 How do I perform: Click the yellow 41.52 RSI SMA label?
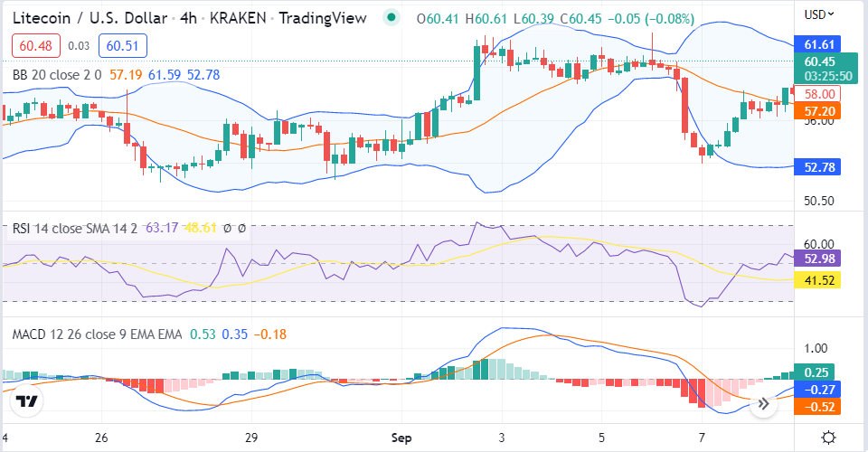817,280
